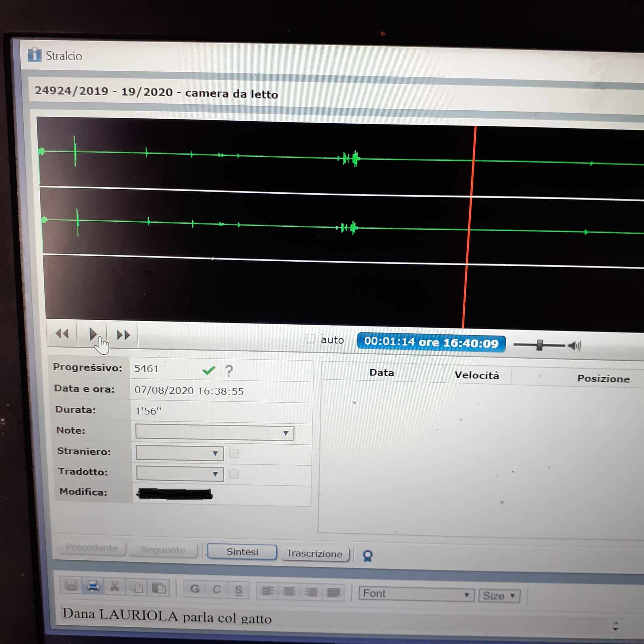Toggle bold (G) formatting

pyautogui.click(x=195, y=589)
